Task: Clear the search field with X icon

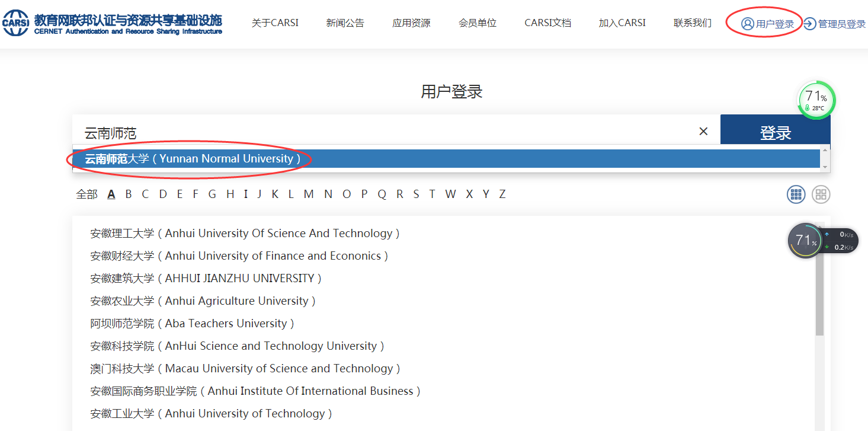Action: point(703,132)
